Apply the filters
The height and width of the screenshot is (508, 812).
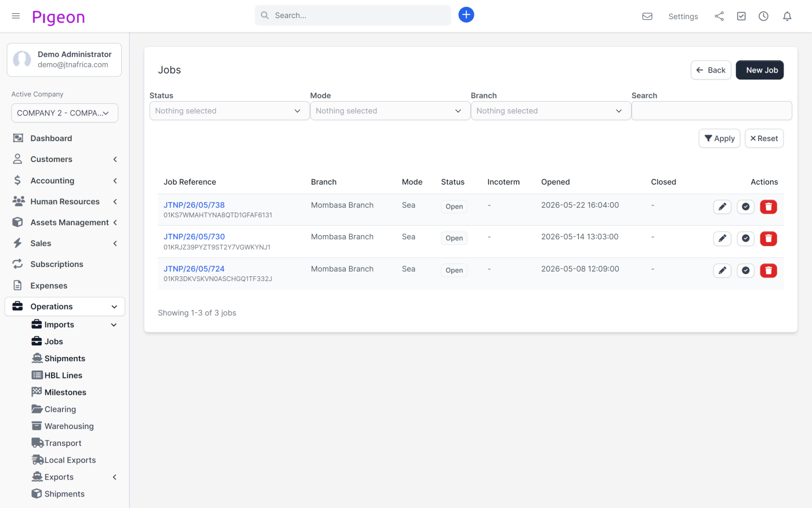tap(719, 138)
